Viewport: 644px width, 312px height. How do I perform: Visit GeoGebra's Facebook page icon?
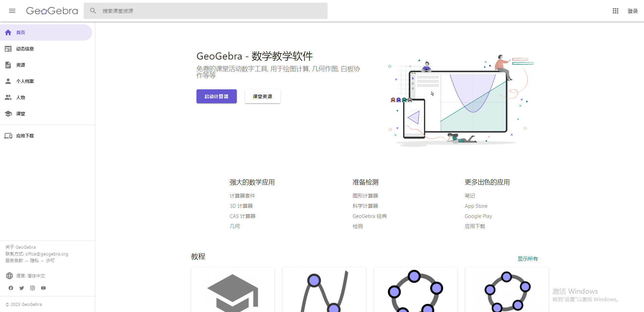[11, 288]
